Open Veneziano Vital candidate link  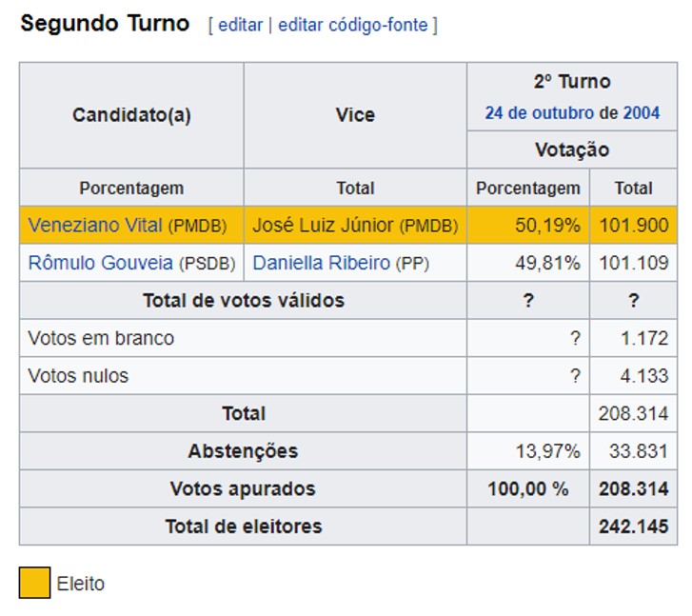(95, 226)
